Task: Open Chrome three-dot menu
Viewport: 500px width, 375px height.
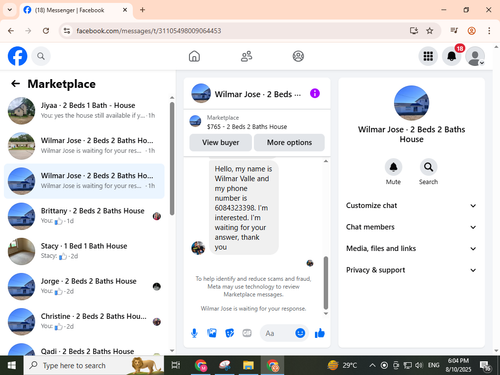Action: point(489,31)
